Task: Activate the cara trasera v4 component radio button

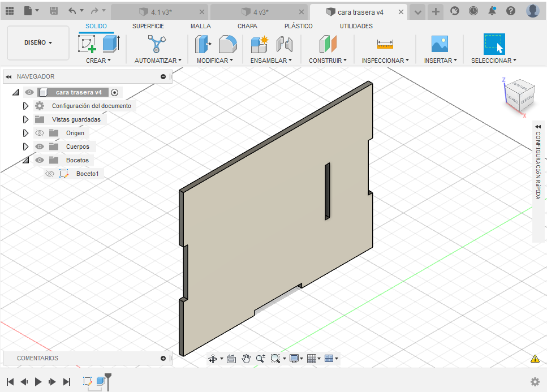Action: [x=114, y=92]
